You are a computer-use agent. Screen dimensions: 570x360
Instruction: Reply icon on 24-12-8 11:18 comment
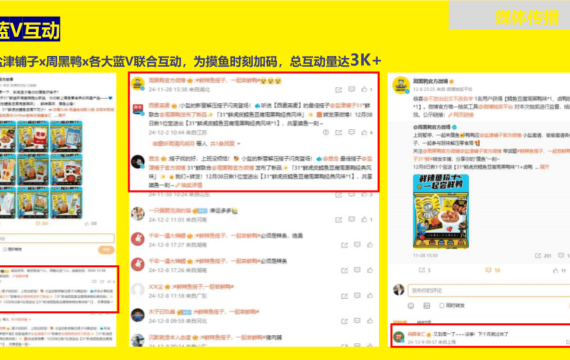(357, 296)
